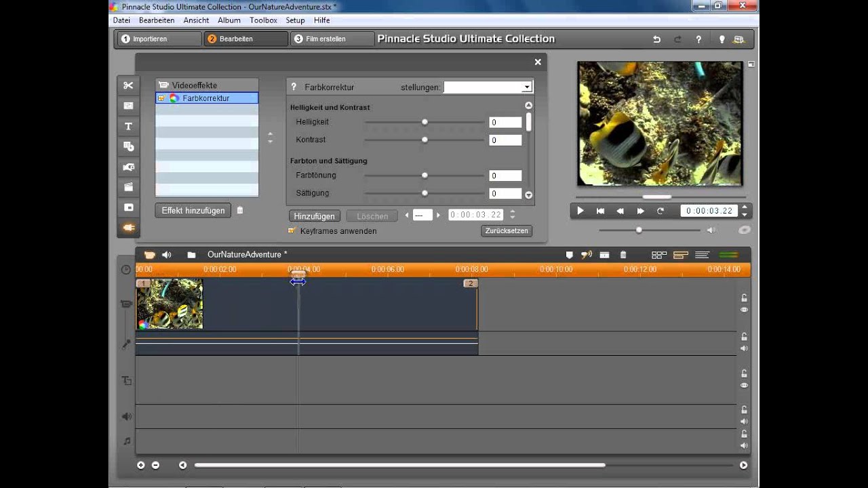Open the Bearbeiten menu
The image size is (868, 488).
coord(157,20)
